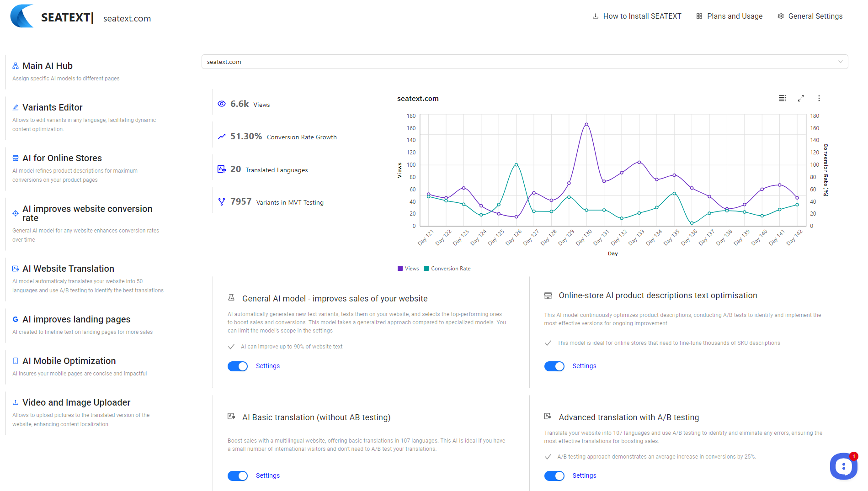Click the 20 Translated Languages value
The width and height of the screenshot is (868, 491).
click(x=235, y=169)
